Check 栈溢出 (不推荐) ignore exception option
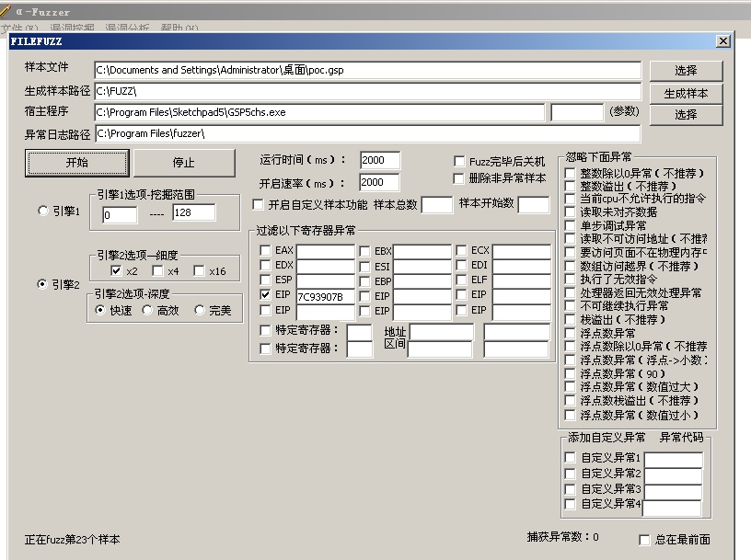 [x=570, y=319]
